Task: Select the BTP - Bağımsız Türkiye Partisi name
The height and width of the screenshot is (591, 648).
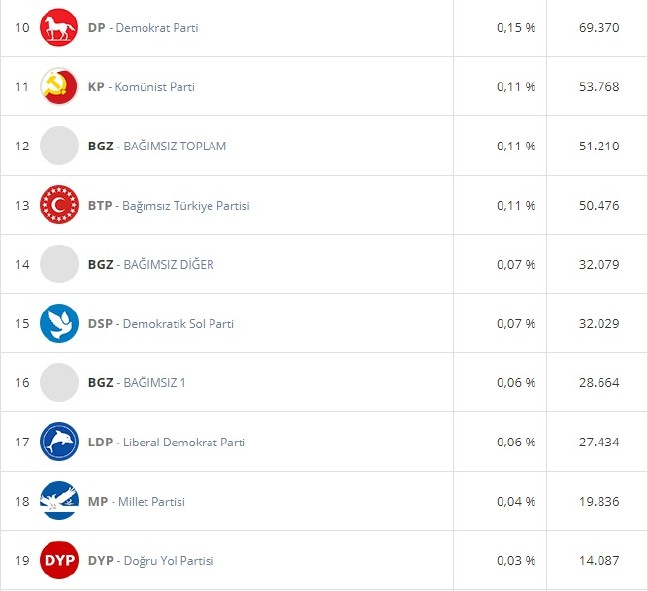Action: (x=168, y=206)
